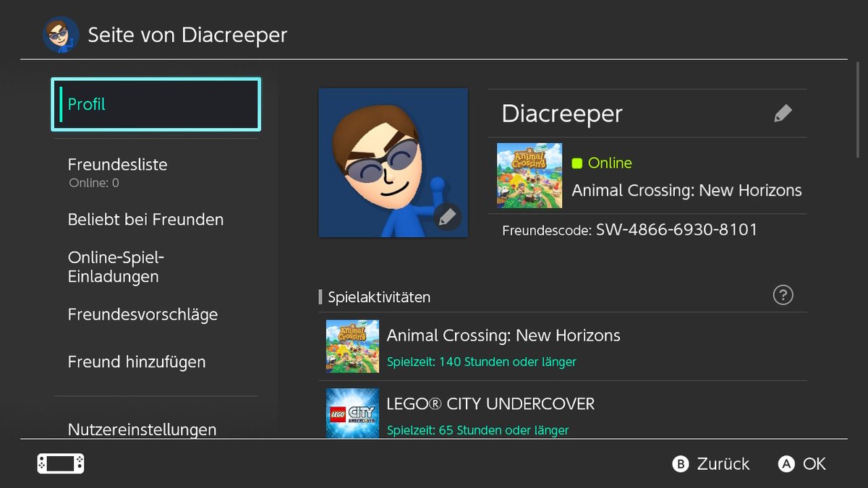Viewport: 868px width, 488px height.
Task: Select the LEGO® CITY UNDERCOVER title
Action: pos(490,403)
